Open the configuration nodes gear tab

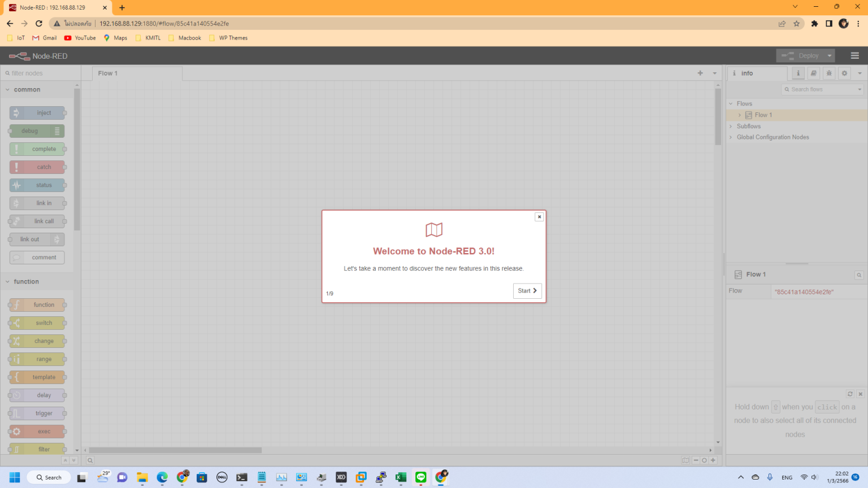[x=844, y=73]
